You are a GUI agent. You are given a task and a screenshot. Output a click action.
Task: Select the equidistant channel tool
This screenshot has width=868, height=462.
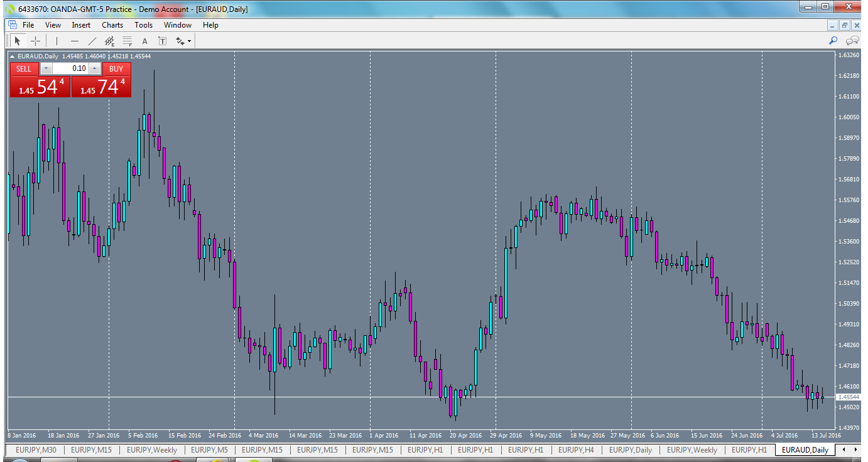(109, 40)
